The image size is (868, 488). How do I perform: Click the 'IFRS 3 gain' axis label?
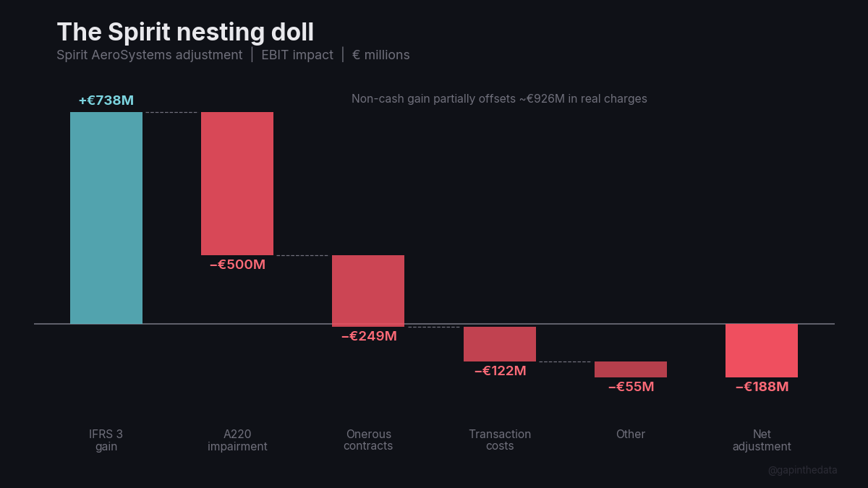click(106, 440)
